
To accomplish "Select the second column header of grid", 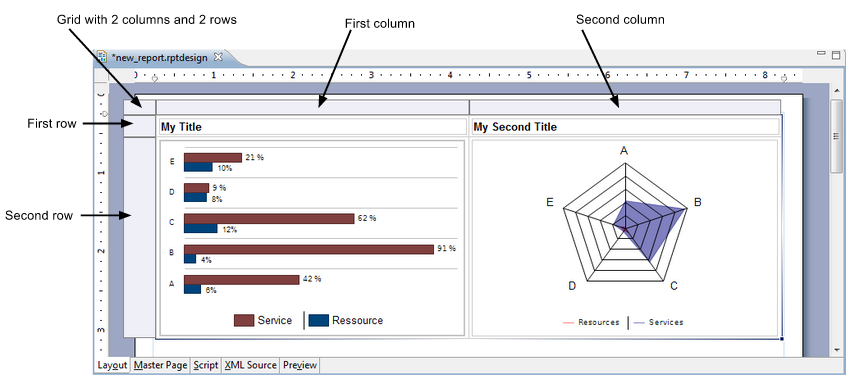I will click(625, 107).
